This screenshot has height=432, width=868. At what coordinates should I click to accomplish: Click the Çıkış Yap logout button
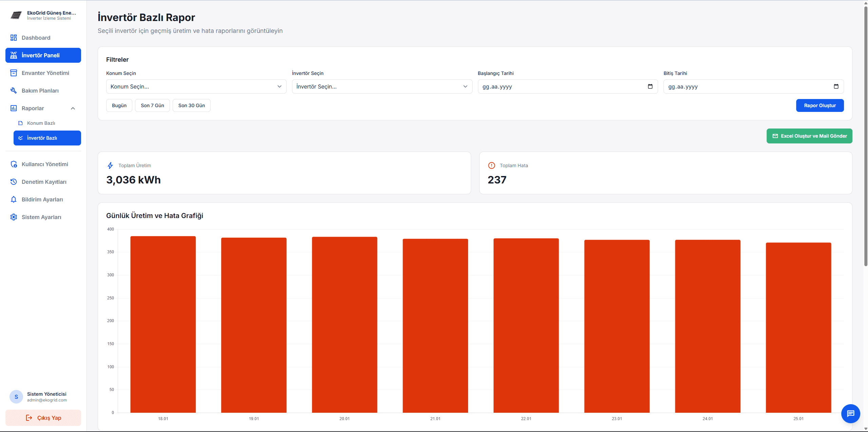click(x=43, y=418)
